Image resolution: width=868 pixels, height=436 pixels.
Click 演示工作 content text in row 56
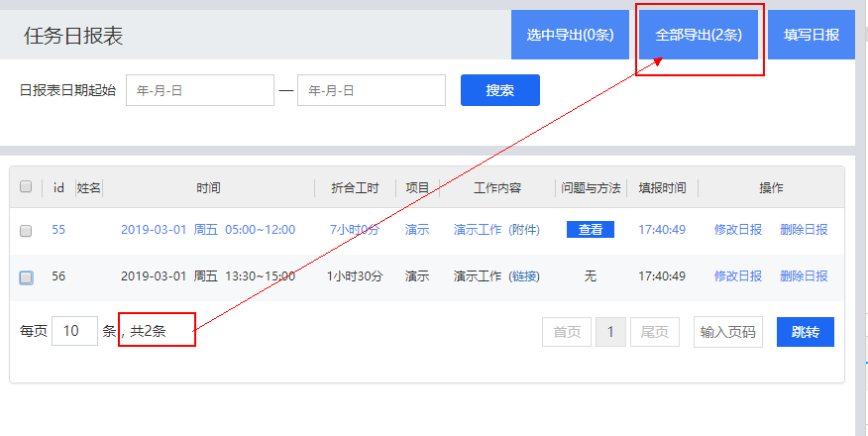click(478, 276)
